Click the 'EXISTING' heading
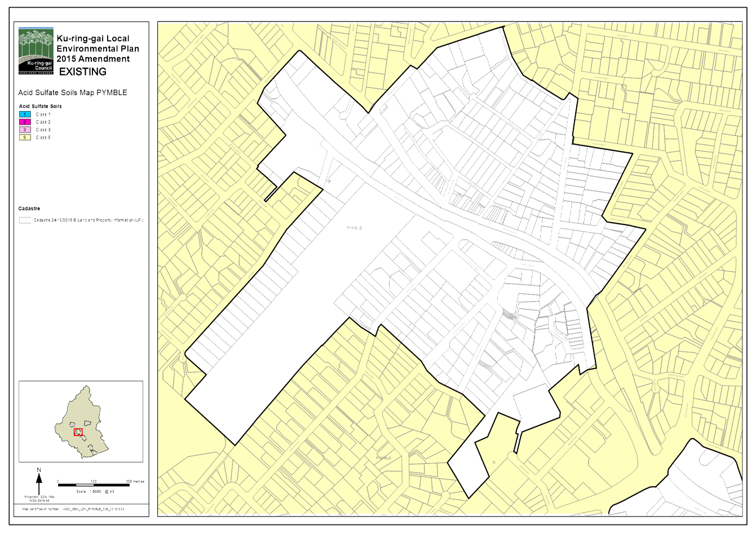 click(x=83, y=72)
